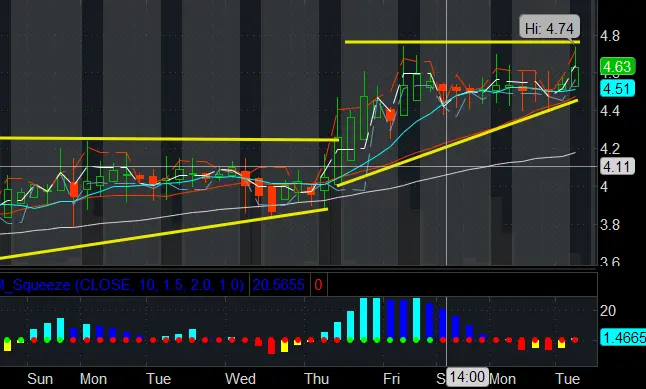Click the Thu date label on time axis
The image size is (646, 389).
click(316, 379)
